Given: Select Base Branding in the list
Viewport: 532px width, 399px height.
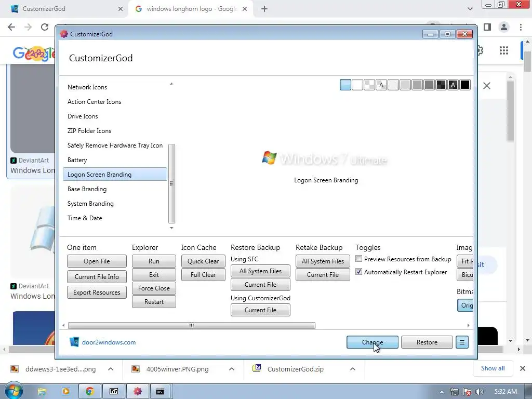Looking at the screenshot, I should click(115, 189).
